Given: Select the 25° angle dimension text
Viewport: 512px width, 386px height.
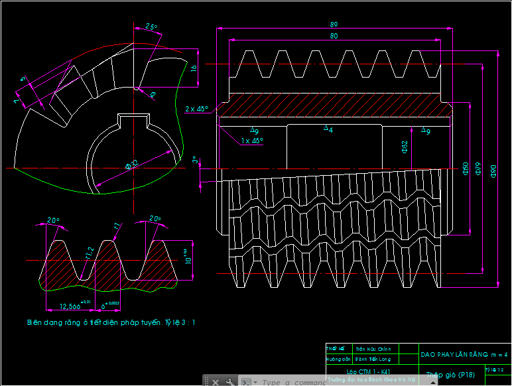Looking at the screenshot, I should 151,27.
